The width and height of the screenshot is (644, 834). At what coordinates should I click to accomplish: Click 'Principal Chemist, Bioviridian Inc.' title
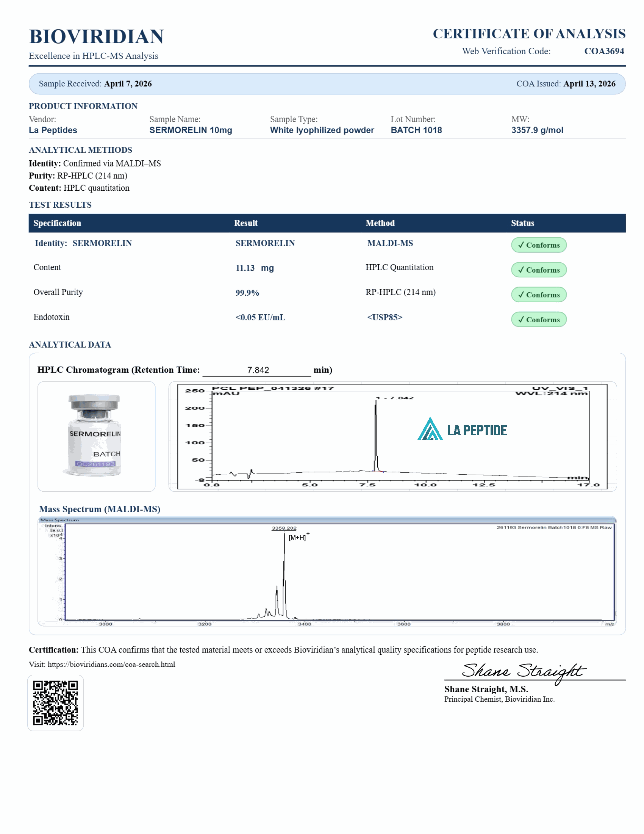[499, 699]
